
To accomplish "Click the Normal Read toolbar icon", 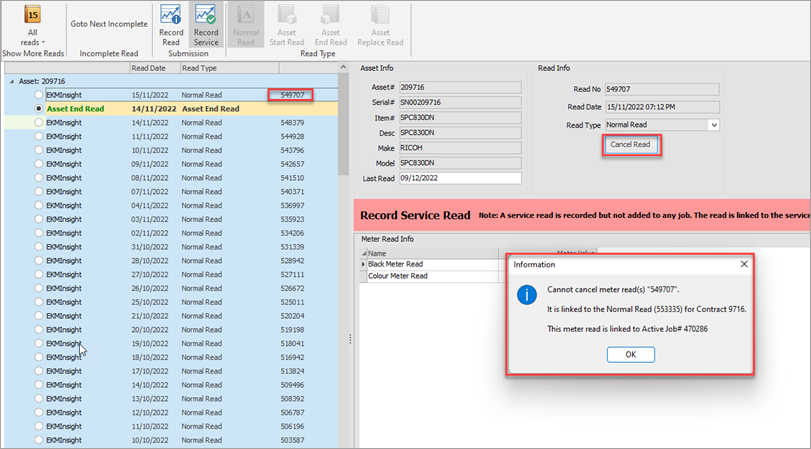I will [x=246, y=15].
